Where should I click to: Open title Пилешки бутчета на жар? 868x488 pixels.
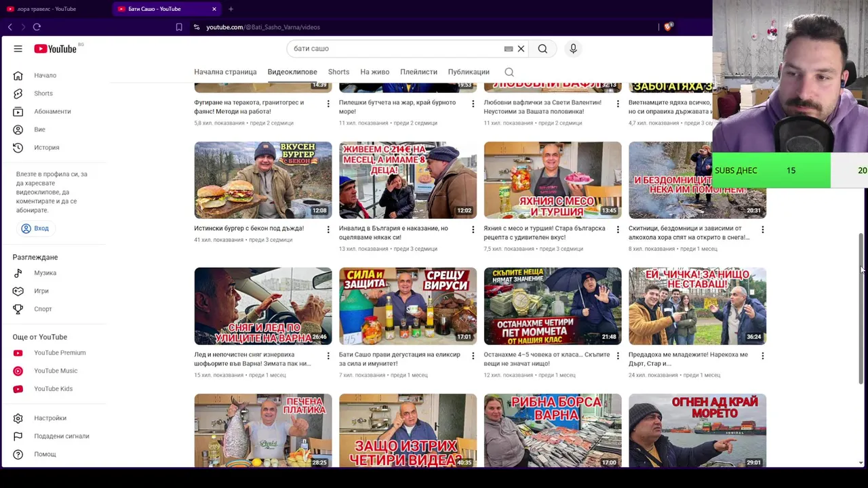pos(397,107)
